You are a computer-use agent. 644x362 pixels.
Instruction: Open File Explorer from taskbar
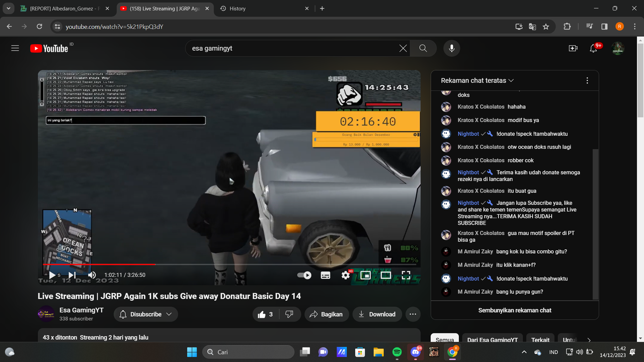tap(378, 352)
